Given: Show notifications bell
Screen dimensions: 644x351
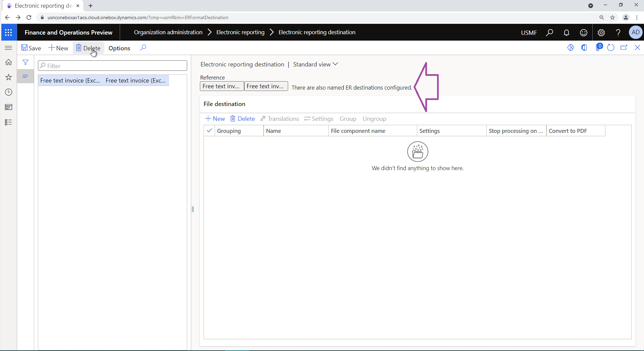Looking at the screenshot, I should [567, 33].
